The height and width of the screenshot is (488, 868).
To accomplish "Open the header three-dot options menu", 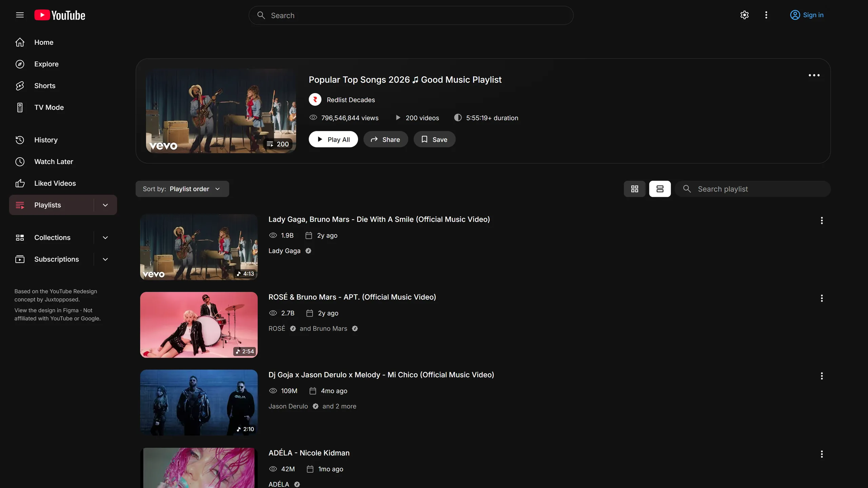I will click(766, 15).
